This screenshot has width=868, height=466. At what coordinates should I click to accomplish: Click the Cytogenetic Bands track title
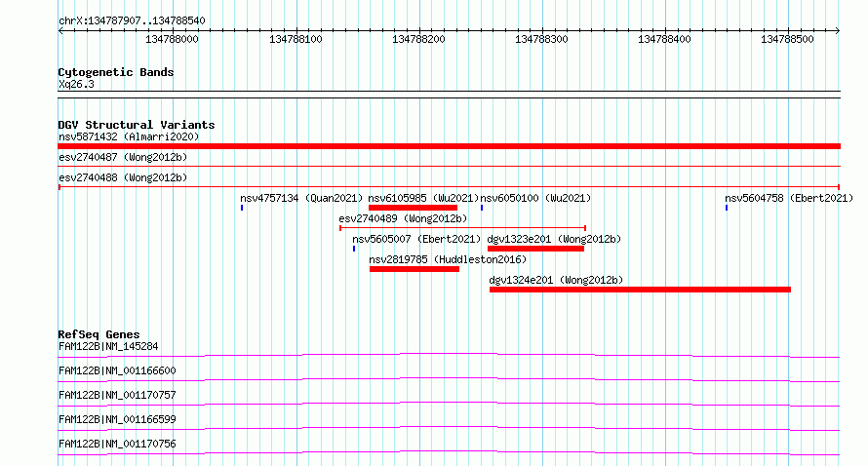(x=116, y=72)
